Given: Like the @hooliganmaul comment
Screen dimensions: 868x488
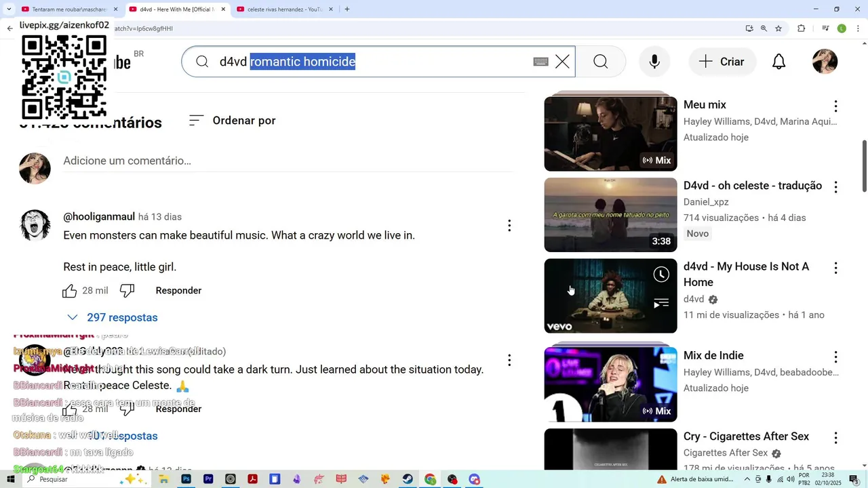Looking at the screenshot, I should (x=70, y=291).
